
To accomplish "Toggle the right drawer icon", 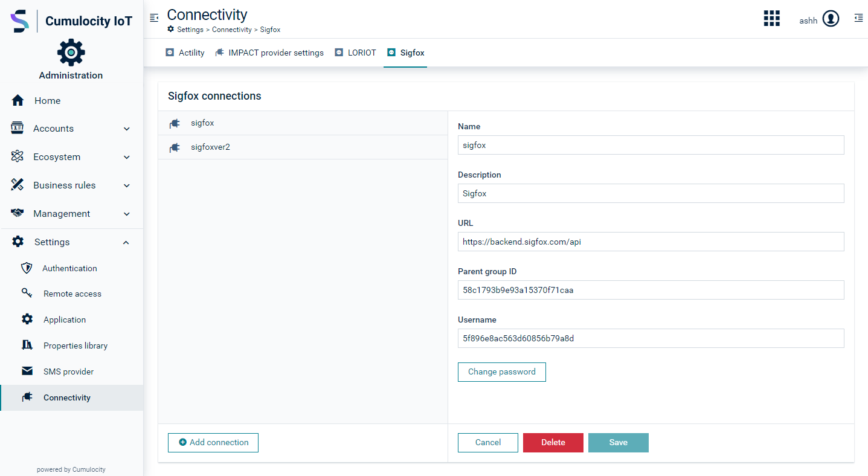I will (858, 18).
